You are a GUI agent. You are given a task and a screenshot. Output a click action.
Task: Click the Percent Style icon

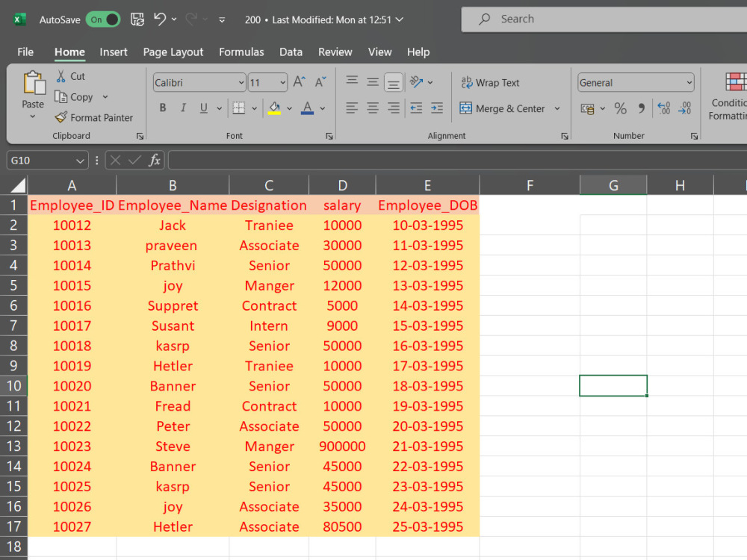pyautogui.click(x=620, y=108)
